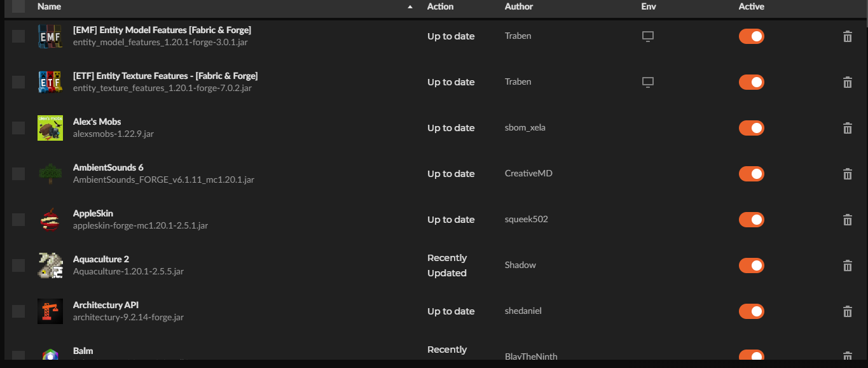
Task: Delete the Aquaculture 2 mod
Action: pyautogui.click(x=847, y=265)
